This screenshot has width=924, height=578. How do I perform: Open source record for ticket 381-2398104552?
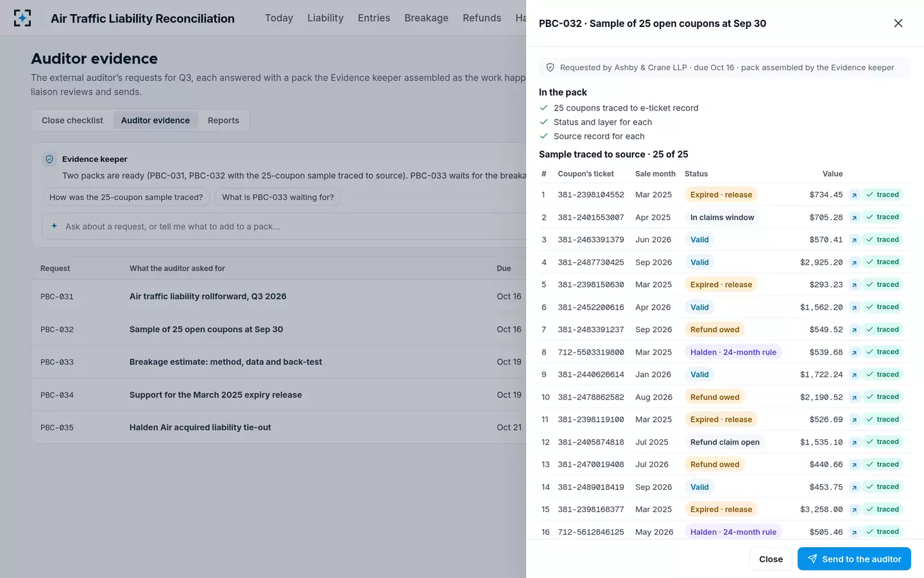tap(854, 195)
